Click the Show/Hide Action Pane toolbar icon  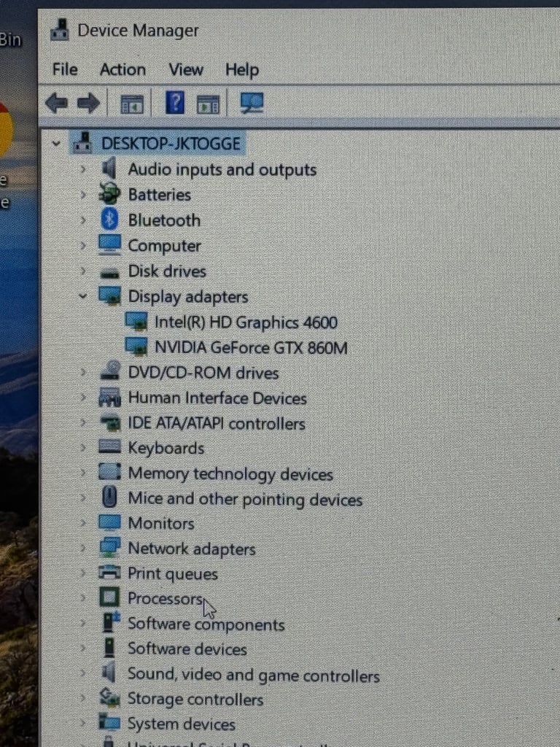208,104
